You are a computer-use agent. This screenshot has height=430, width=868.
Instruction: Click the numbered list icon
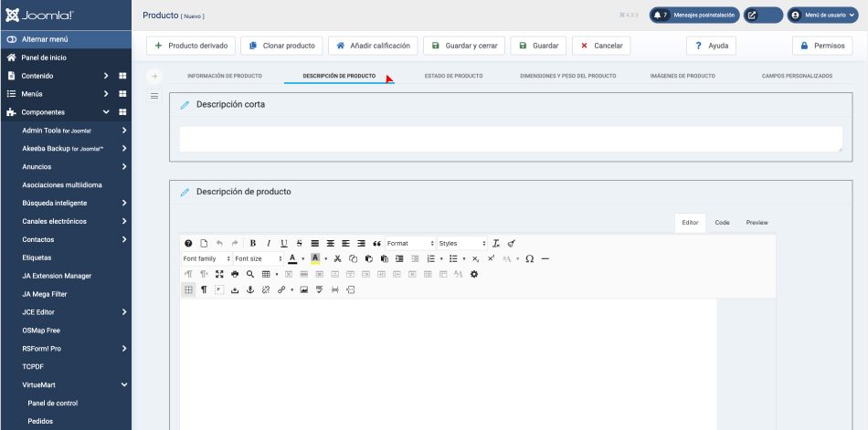coord(430,258)
